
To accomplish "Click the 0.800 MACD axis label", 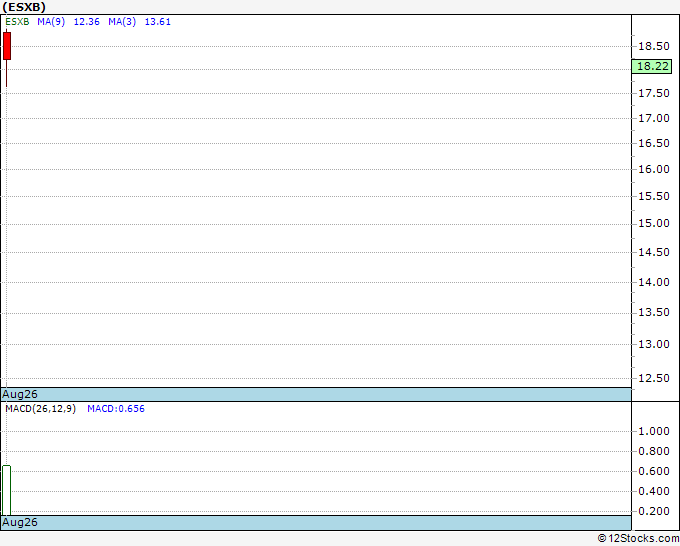I will [654, 451].
